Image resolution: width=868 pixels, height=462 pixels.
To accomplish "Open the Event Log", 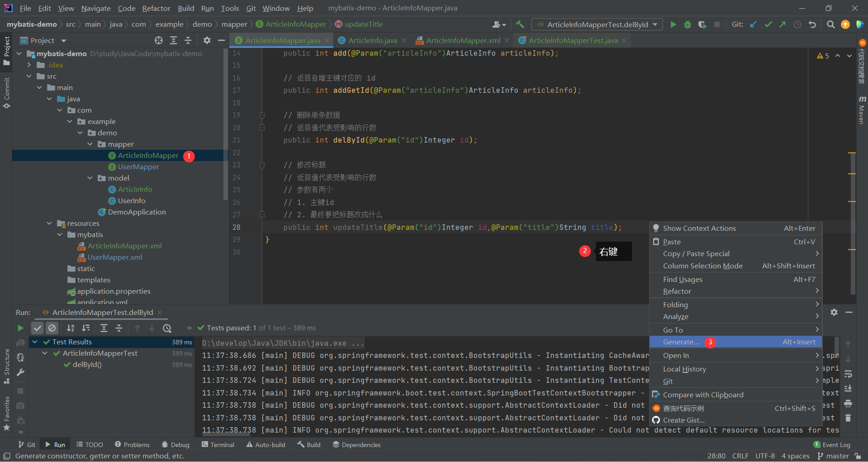I will (832, 445).
